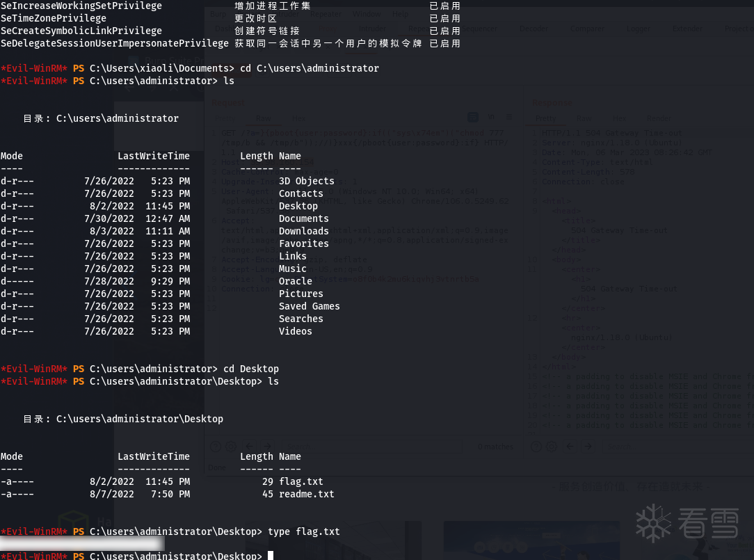The image size is (754, 560).
Task: Click the 'Links' directory name
Action: [293, 256]
